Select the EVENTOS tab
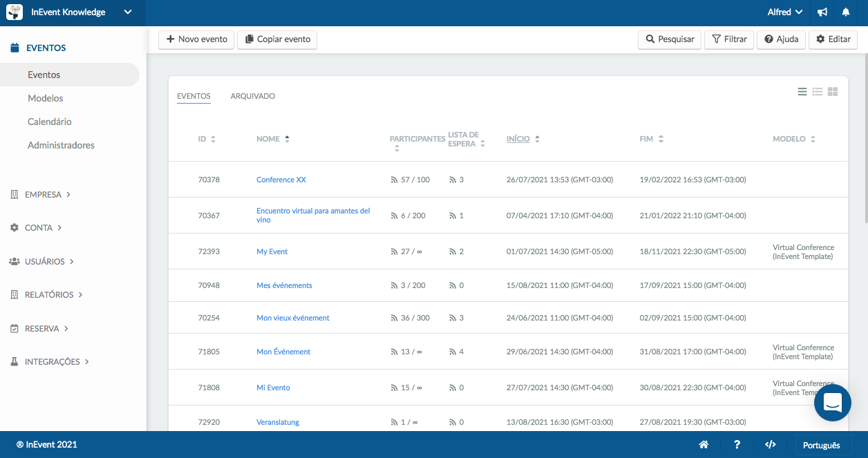Screen dimensions: 868x458 pos(194,96)
